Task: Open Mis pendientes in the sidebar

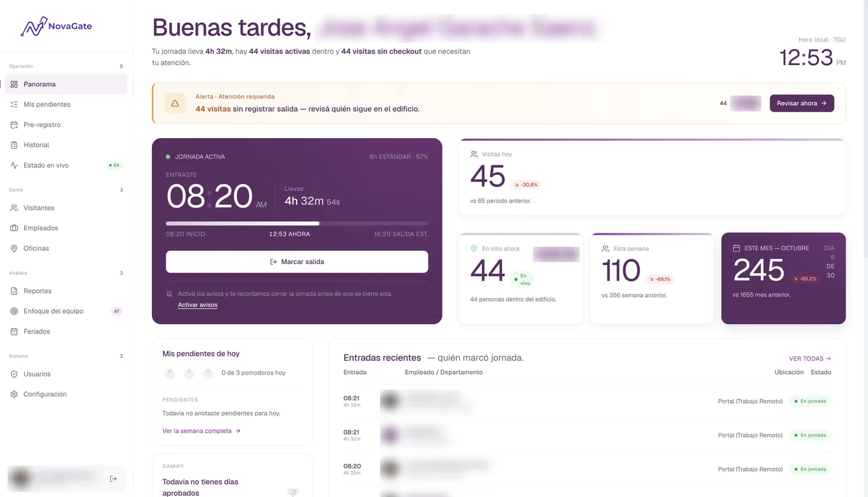Action: tap(66, 104)
